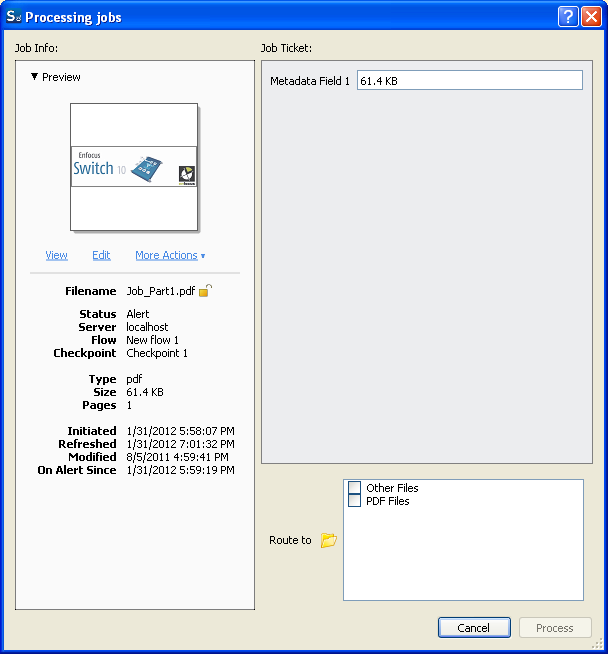The image size is (608, 654).
Task: Click the Job Ticket: heading
Action: click(x=286, y=48)
